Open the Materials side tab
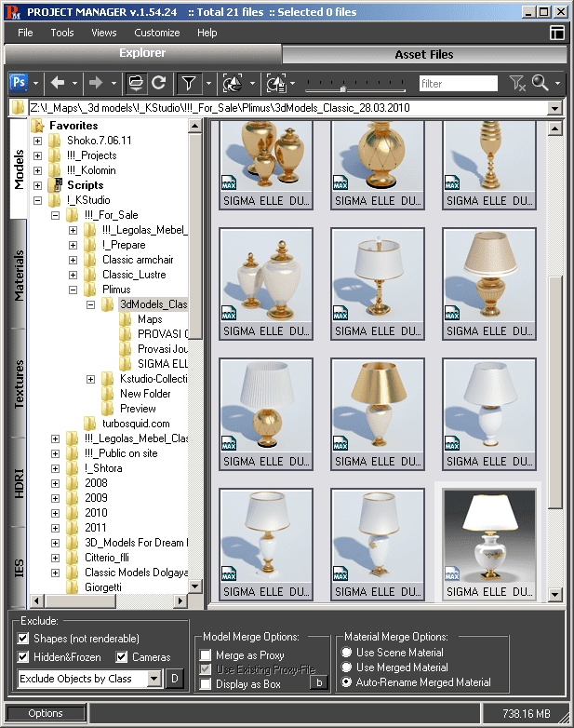Viewport: 574px width, 728px height. pos(19,275)
